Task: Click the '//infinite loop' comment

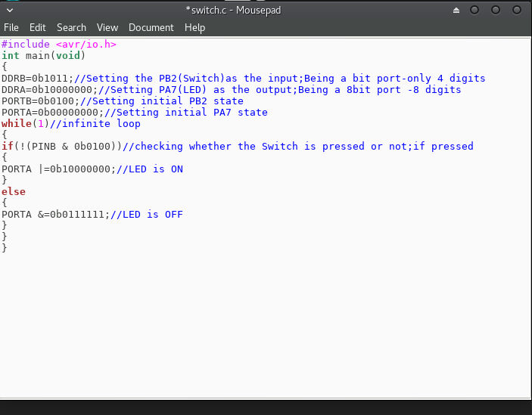Action: tap(95, 124)
